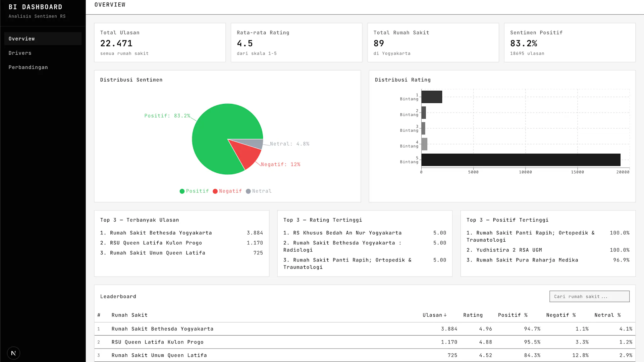Image resolution: width=644 pixels, height=362 pixels.
Task: Open the Drivers sidebar item
Action: coord(43,53)
